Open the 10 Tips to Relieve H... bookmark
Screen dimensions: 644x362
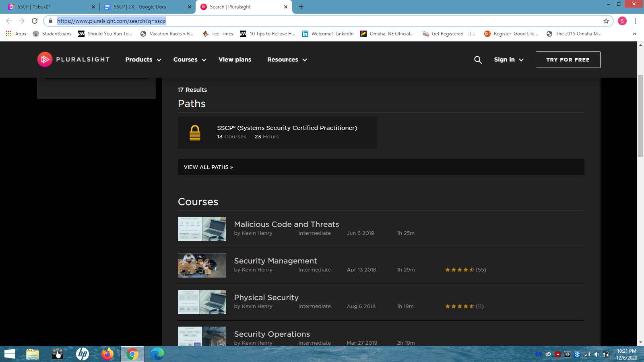pyautogui.click(x=268, y=34)
